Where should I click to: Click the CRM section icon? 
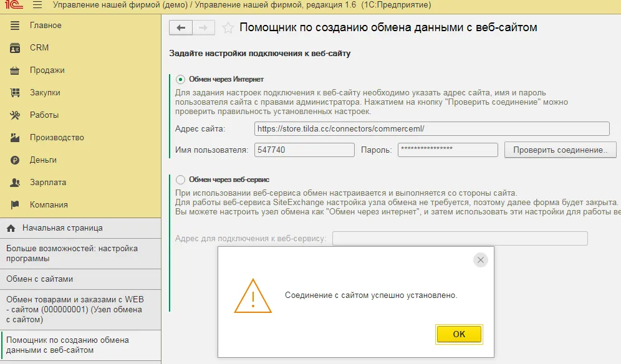[15, 48]
